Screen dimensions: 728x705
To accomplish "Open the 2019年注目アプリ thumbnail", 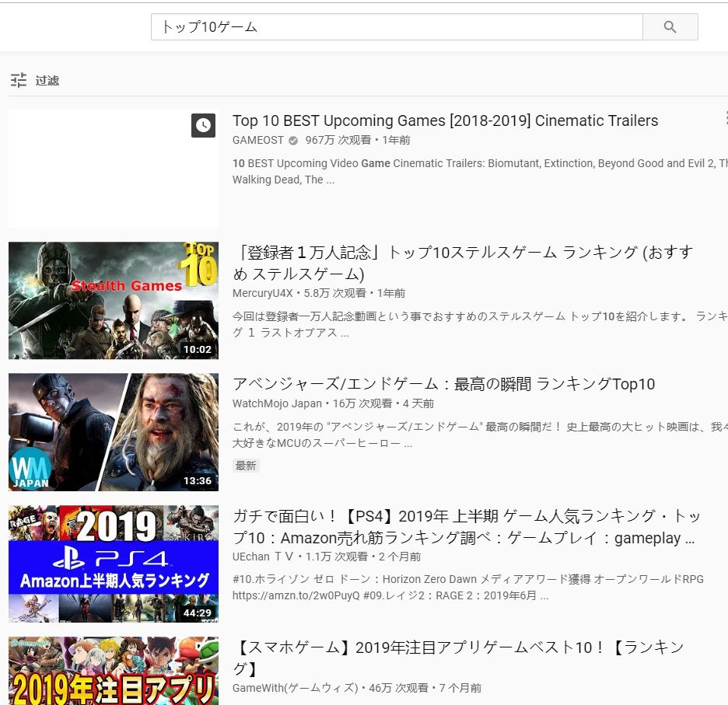I will click(x=114, y=671).
